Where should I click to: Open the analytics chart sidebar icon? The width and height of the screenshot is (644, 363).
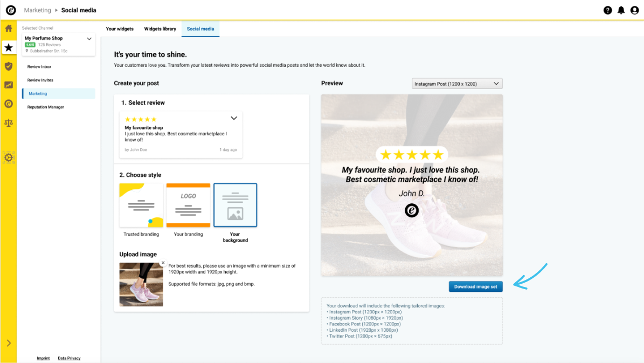pyautogui.click(x=9, y=85)
